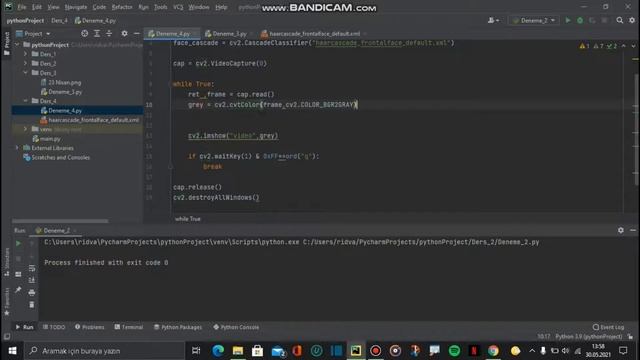Click the while True breadcrumb below editor
The image size is (640, 360).
pos(188,219)
